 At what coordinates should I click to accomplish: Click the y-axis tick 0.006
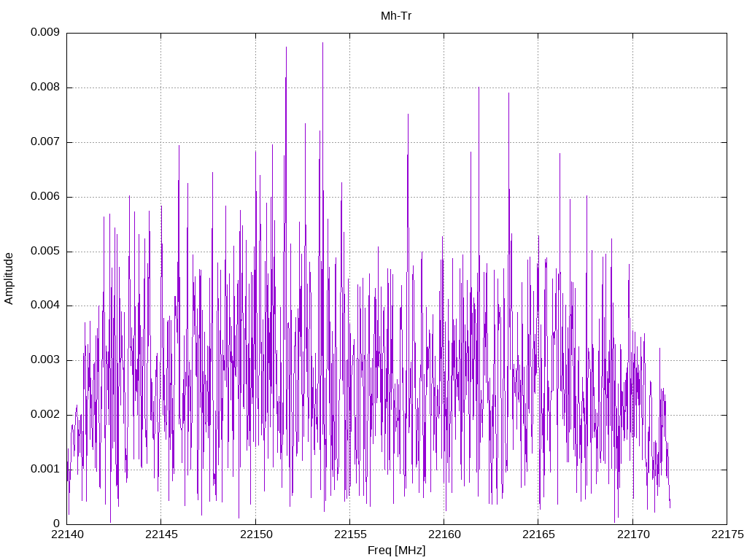pos(45,197)
